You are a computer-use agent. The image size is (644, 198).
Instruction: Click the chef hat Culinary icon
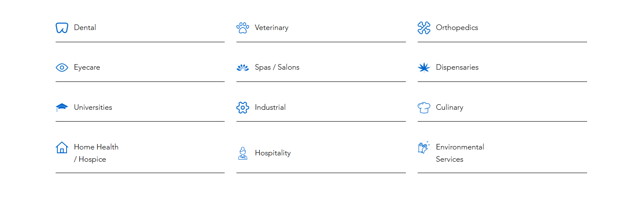424,108
